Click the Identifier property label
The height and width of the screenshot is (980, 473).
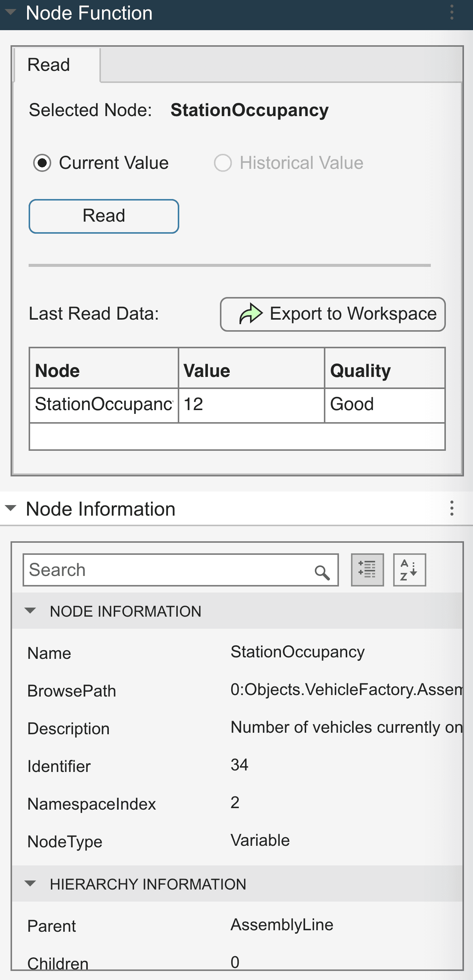point(60,767)
